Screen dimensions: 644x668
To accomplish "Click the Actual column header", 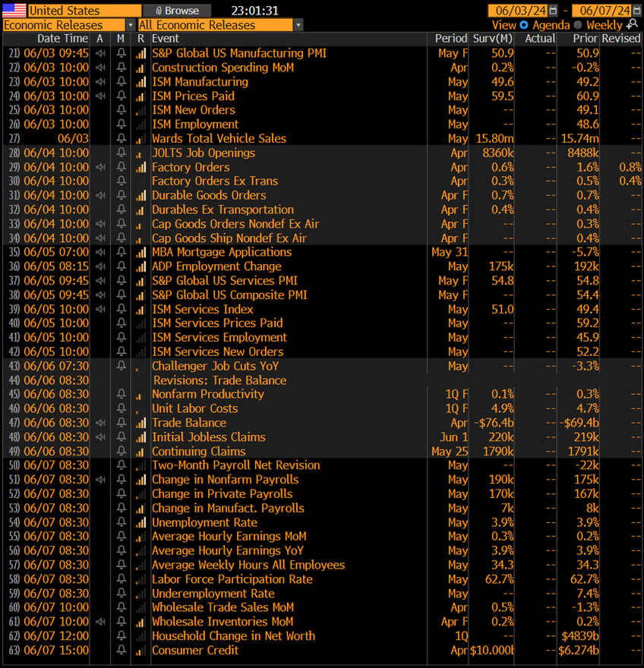I will (540, 39).
